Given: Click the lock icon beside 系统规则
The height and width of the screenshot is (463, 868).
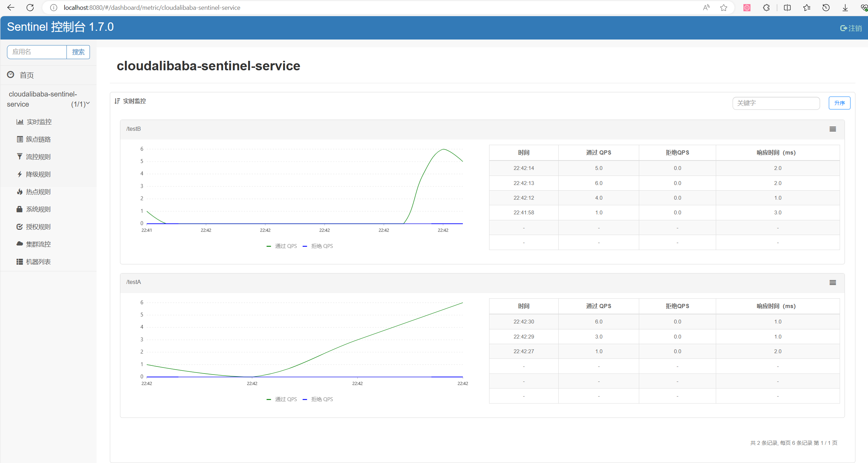Looking at the screenshot, I should 20,209.
